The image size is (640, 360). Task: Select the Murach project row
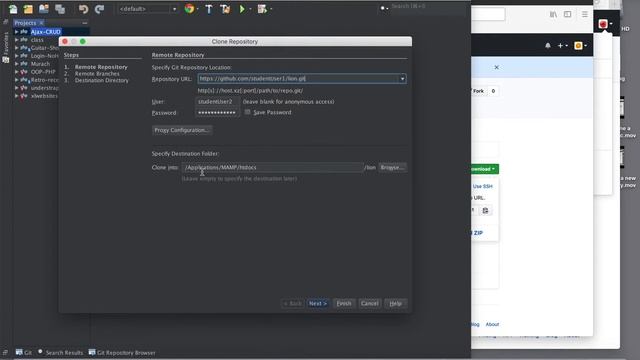[x=40, y=64]
